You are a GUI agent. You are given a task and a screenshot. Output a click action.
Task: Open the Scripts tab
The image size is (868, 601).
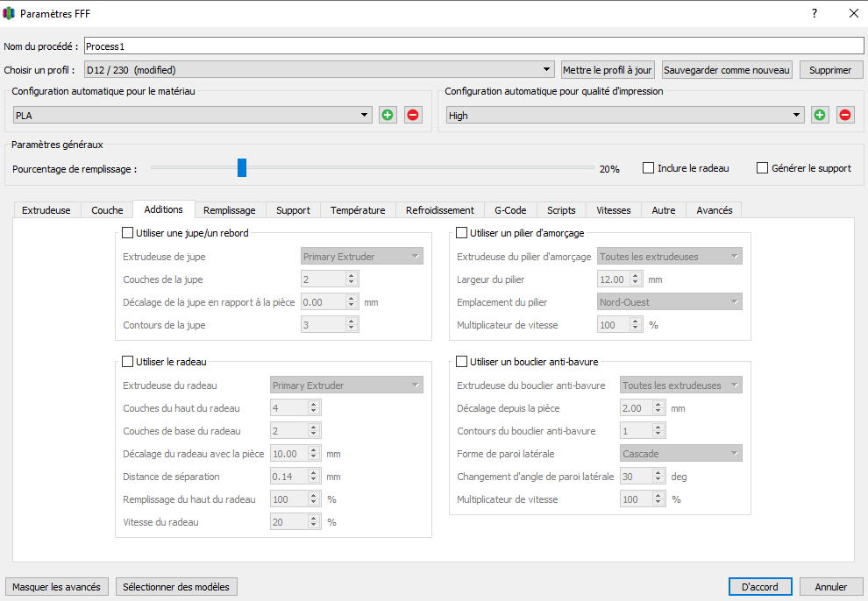tap(561, 210)
